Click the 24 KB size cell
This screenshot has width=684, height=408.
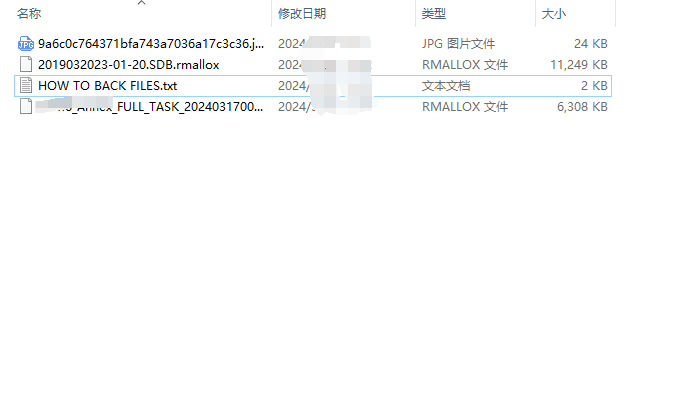[x=591, y=44]
